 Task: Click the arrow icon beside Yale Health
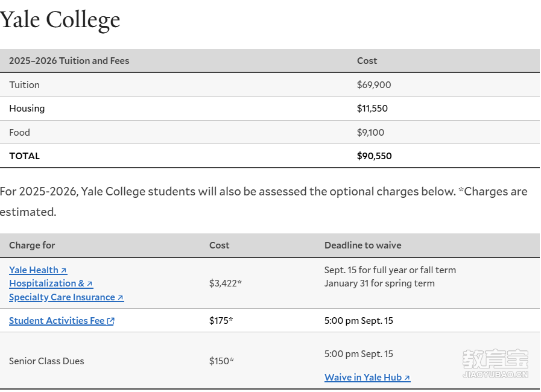64,271
